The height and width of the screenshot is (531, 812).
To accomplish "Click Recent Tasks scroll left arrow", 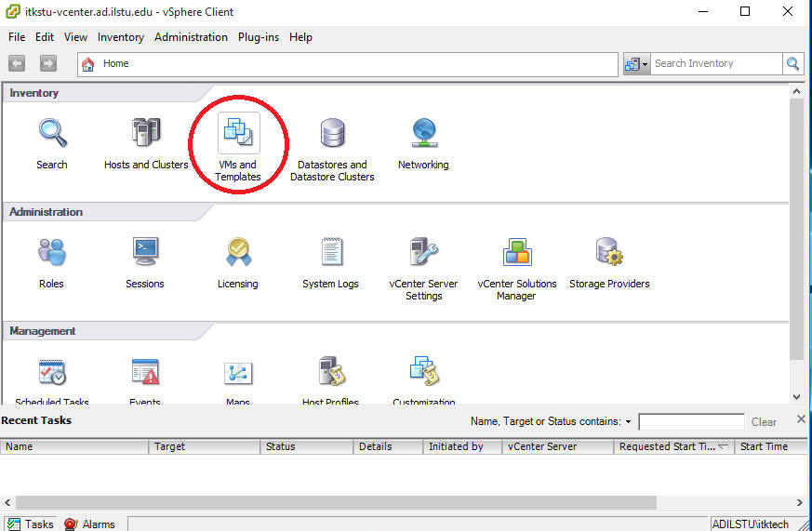I will (x=7, y=502).
